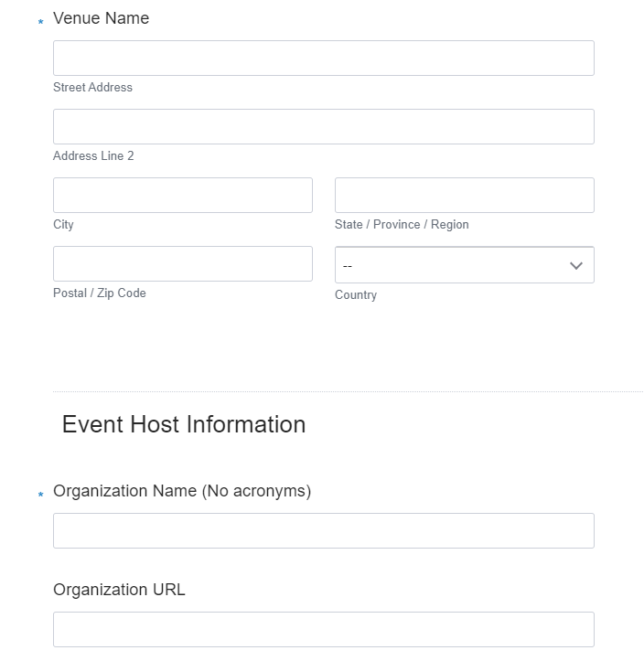Select the City input field
The image size is (644, 661).
point(182,196)
